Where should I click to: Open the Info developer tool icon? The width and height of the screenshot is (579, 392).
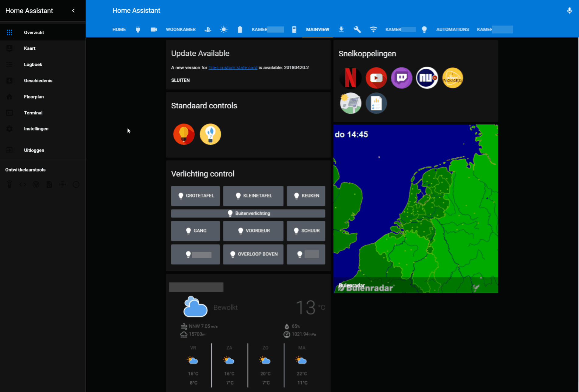pos(76,185)
